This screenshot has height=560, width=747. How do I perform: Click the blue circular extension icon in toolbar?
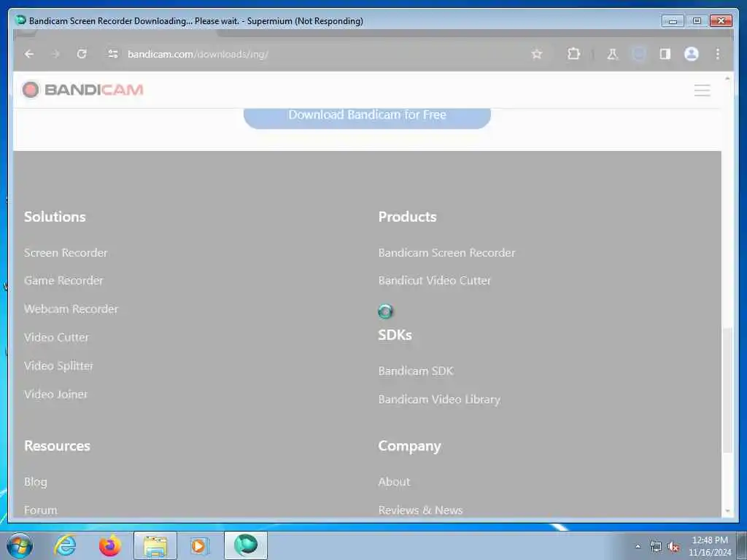(639, 54)
